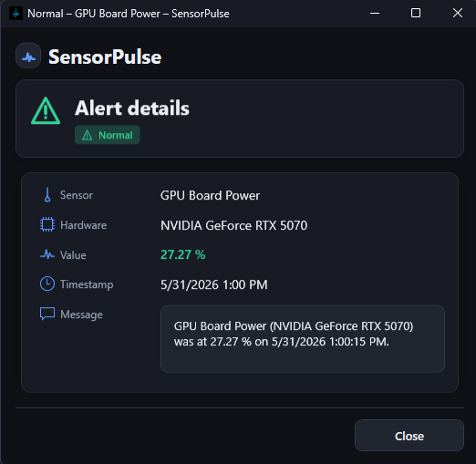
Task: Click the speech bubble Message icon
Action: pos(47,314)
